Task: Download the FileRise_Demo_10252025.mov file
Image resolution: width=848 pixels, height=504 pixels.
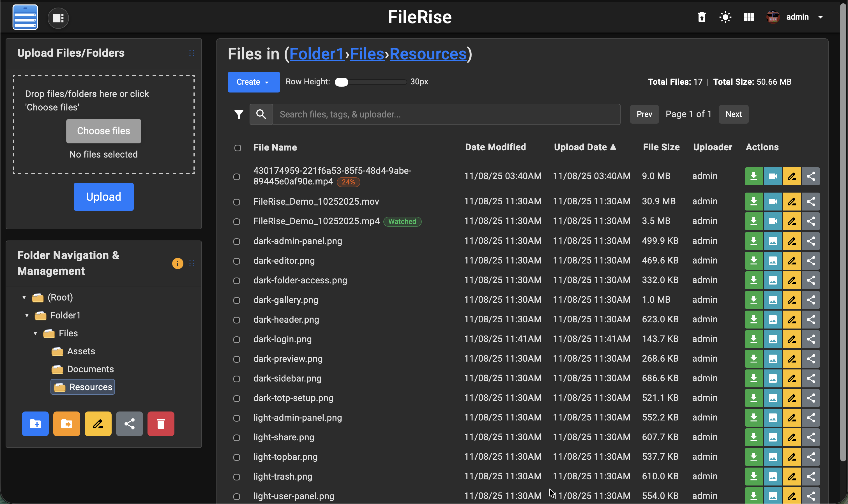Action: click(753, 201)
